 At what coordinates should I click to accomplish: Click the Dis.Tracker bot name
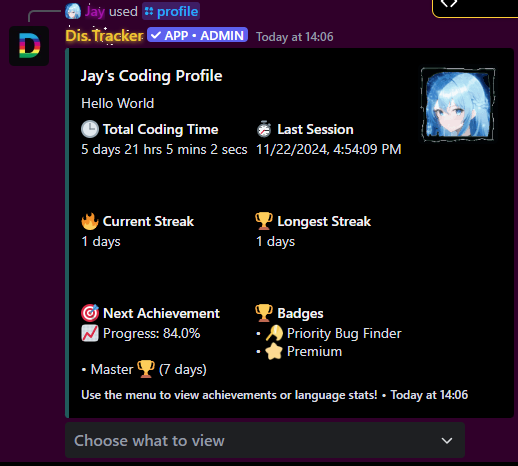tap(104, 36)
